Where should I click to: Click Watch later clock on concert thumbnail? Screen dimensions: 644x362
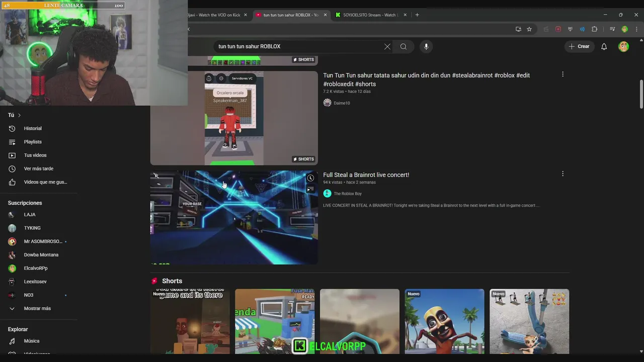(310, 178)
